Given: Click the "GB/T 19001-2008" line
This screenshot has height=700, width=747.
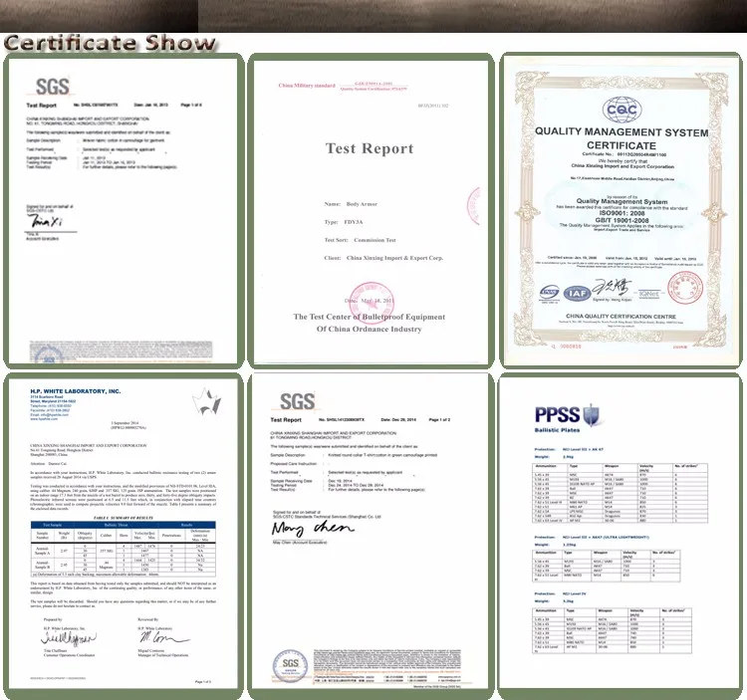Looking at the screenshot, I should pyautogui.click(x=622, y=220).
